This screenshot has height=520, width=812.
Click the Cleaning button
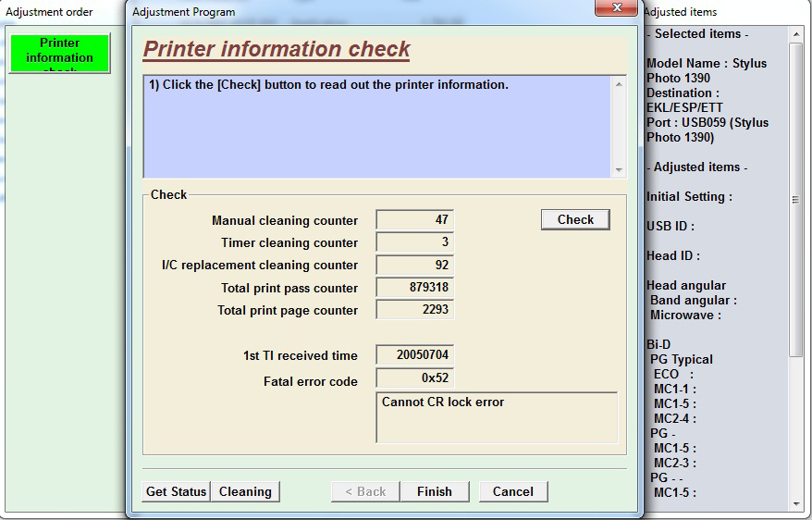pos(245,491)
